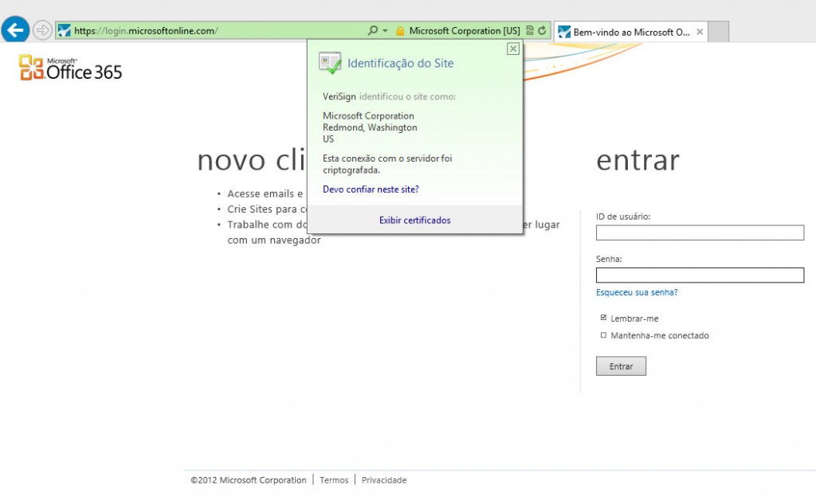Click the browser back arrow button
The width and height of the screenshot is (816, 504).
point(16,30)
